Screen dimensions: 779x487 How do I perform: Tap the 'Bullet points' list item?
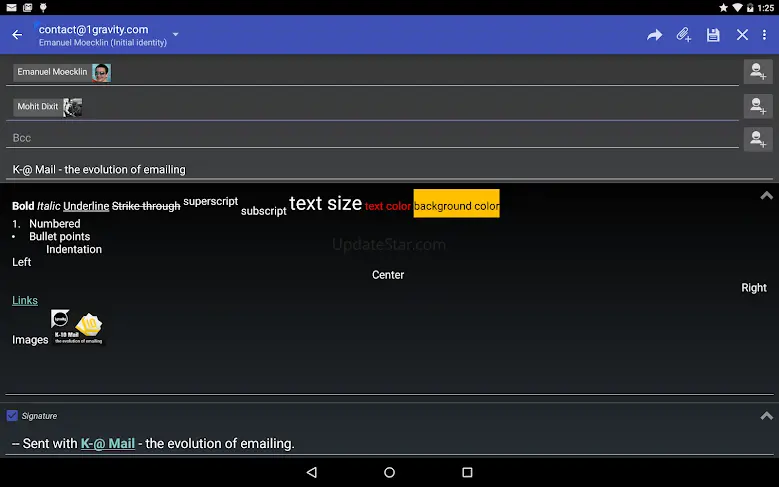point(60,237)
